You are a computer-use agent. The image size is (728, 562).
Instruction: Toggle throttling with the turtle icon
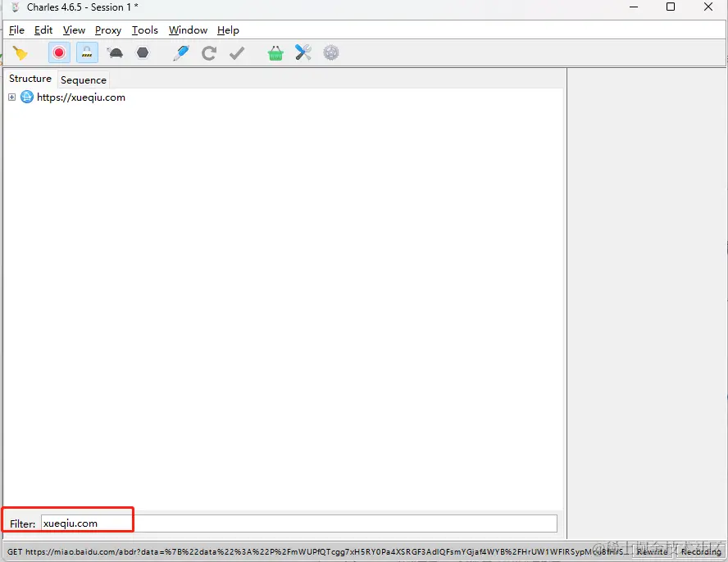point(115,53)
